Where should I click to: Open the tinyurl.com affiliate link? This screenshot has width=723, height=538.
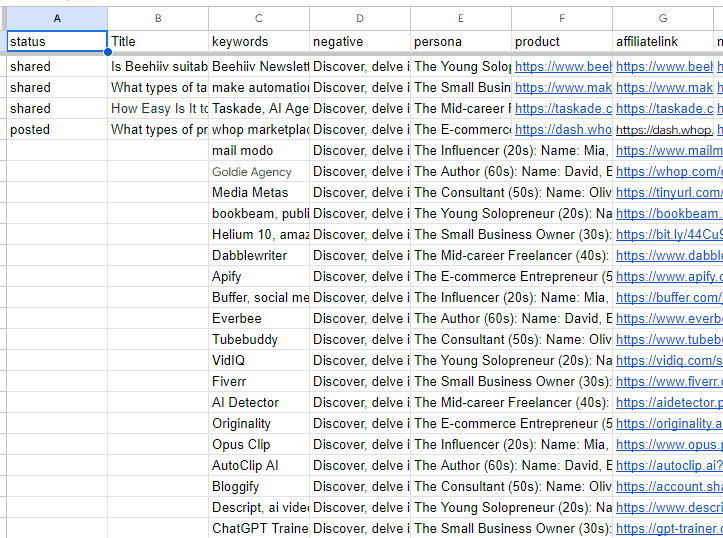click(669, 193)
